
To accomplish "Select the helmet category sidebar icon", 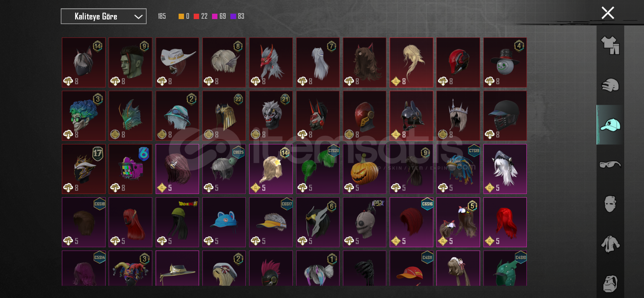I will (x=610, y=85).
